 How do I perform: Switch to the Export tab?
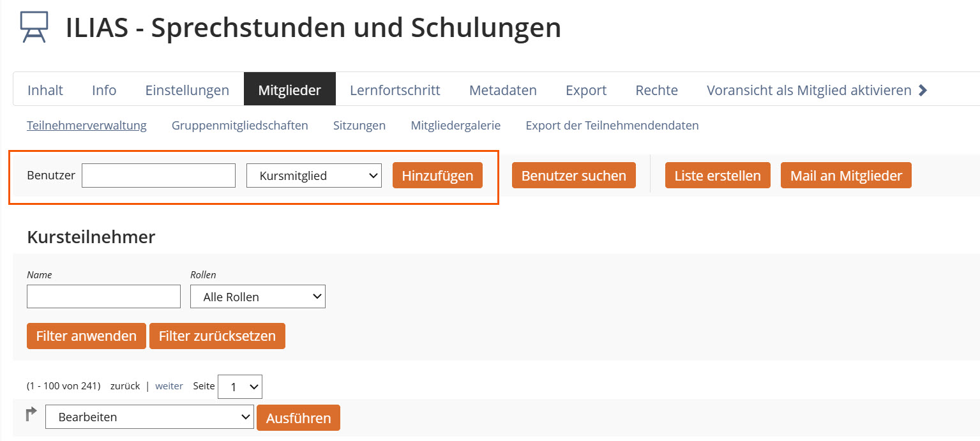[x=585, y=90]
